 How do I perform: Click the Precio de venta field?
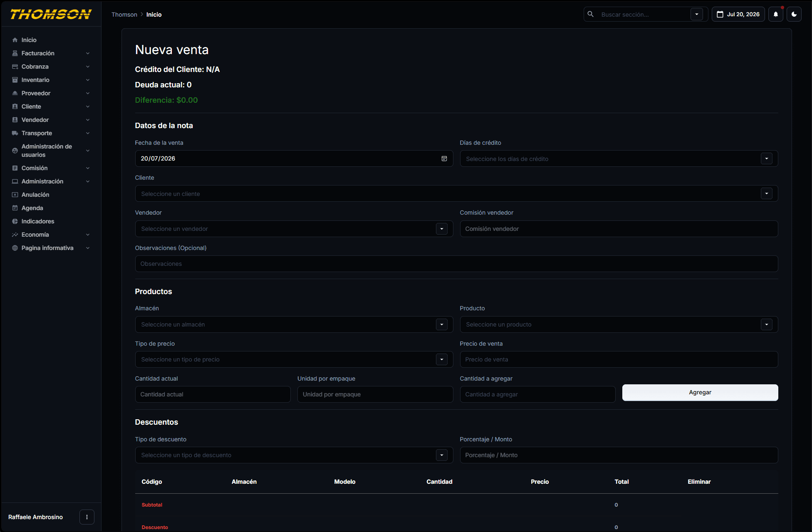click(x=619, y=359)
